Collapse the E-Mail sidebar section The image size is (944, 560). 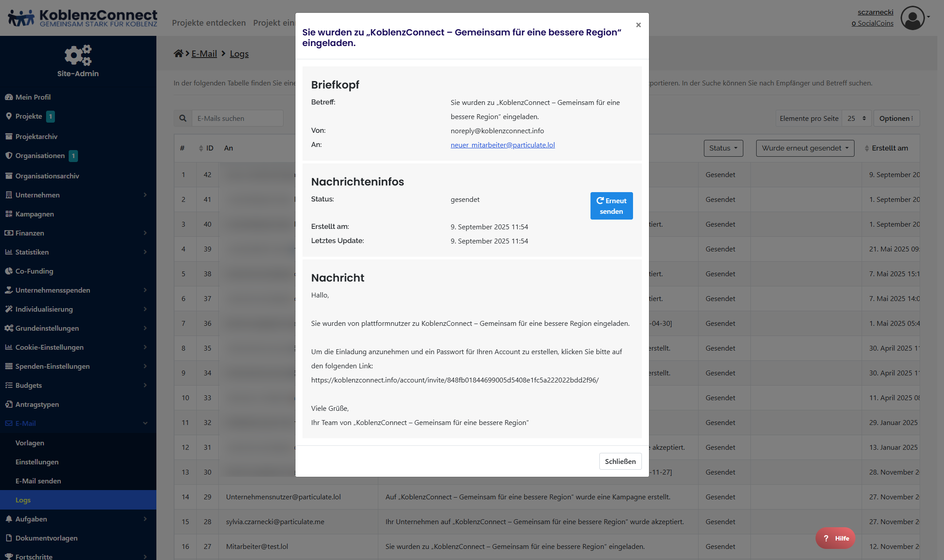pyautogui.click(x=145, y=423)
